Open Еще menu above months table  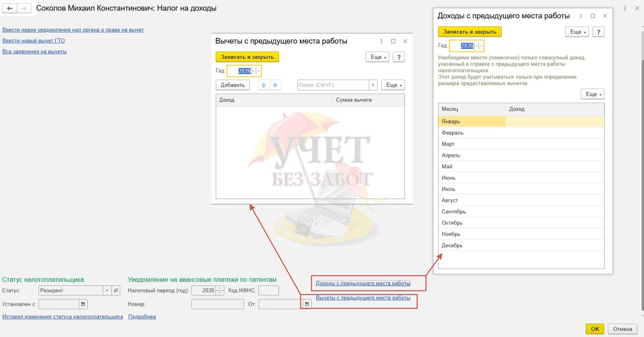click(x=592, y=94)
